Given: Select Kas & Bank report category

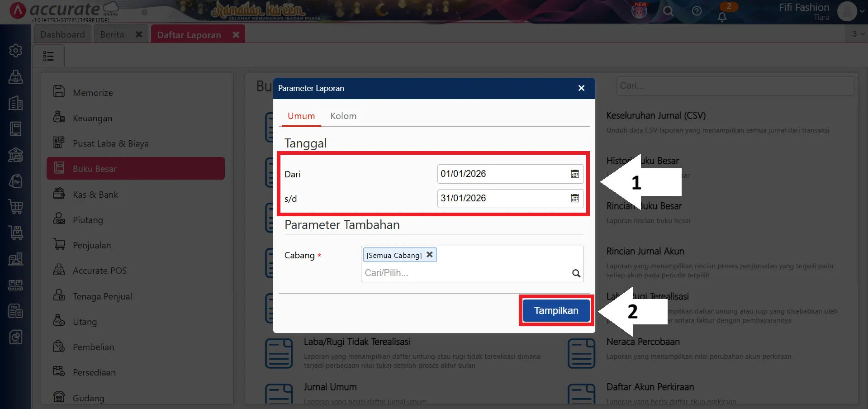Looking at the screenshot, I should point(95,195).
